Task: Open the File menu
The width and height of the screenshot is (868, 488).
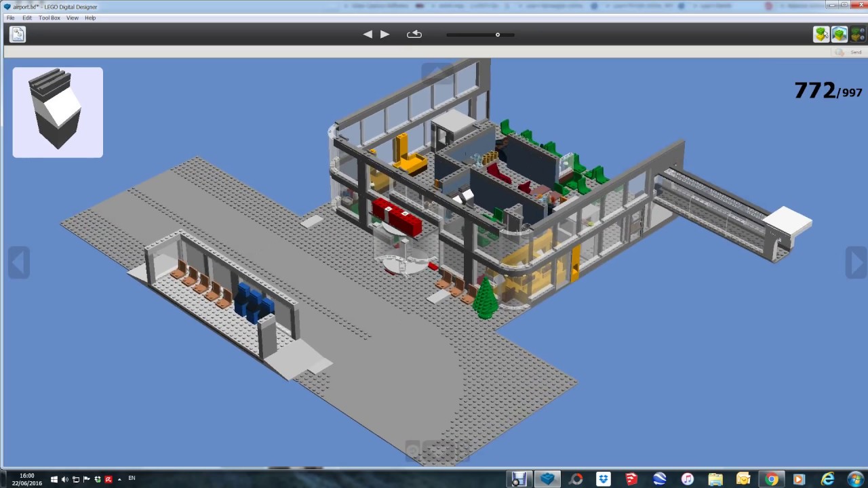Action: click(10, 18)
